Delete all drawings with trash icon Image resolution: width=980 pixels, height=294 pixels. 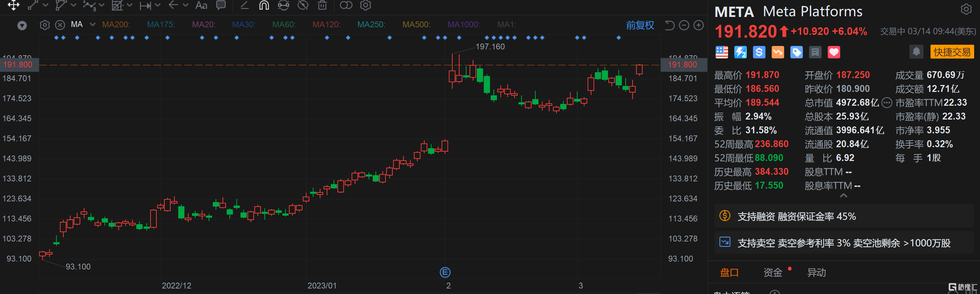[322, 5]
